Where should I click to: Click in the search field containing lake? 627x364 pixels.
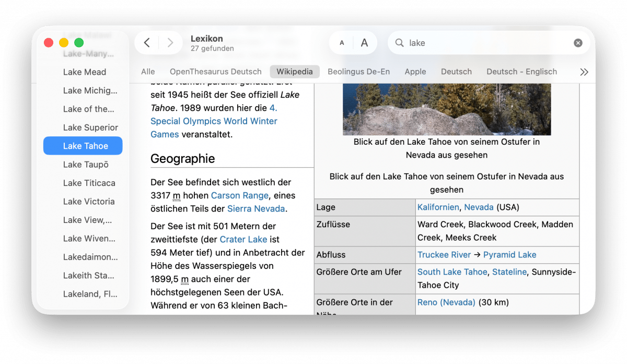[x=486, y=43]
